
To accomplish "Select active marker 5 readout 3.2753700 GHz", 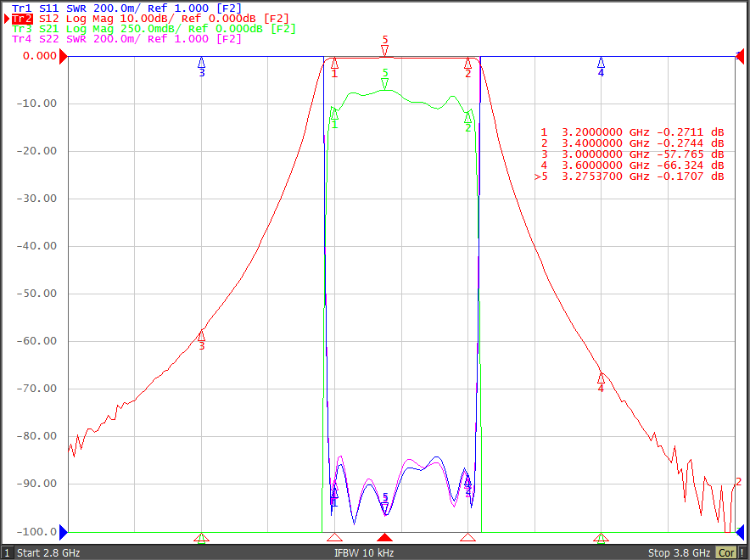I will 629,176.
